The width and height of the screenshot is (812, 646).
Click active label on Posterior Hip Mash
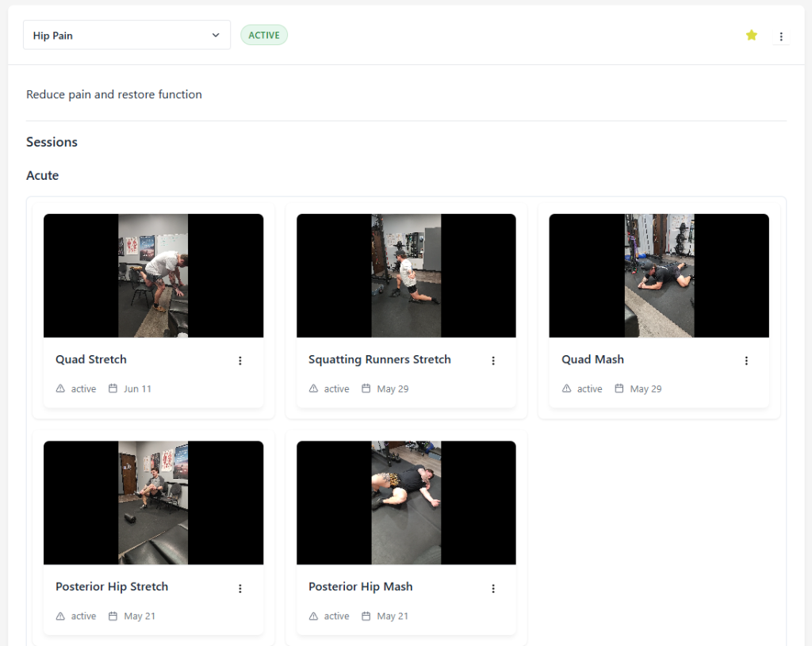336,616
